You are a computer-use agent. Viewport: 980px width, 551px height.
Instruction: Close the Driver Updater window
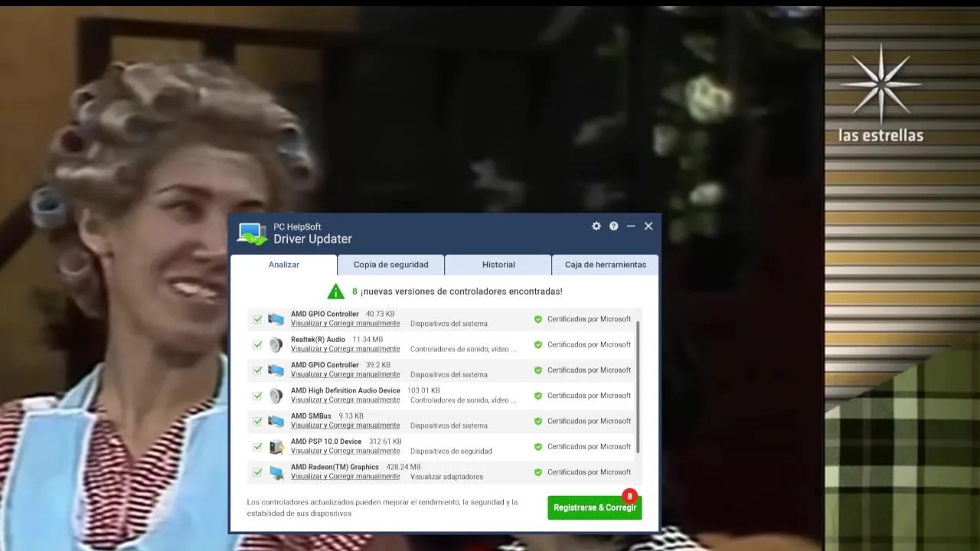pyautogui.click(x=648, y=226)
